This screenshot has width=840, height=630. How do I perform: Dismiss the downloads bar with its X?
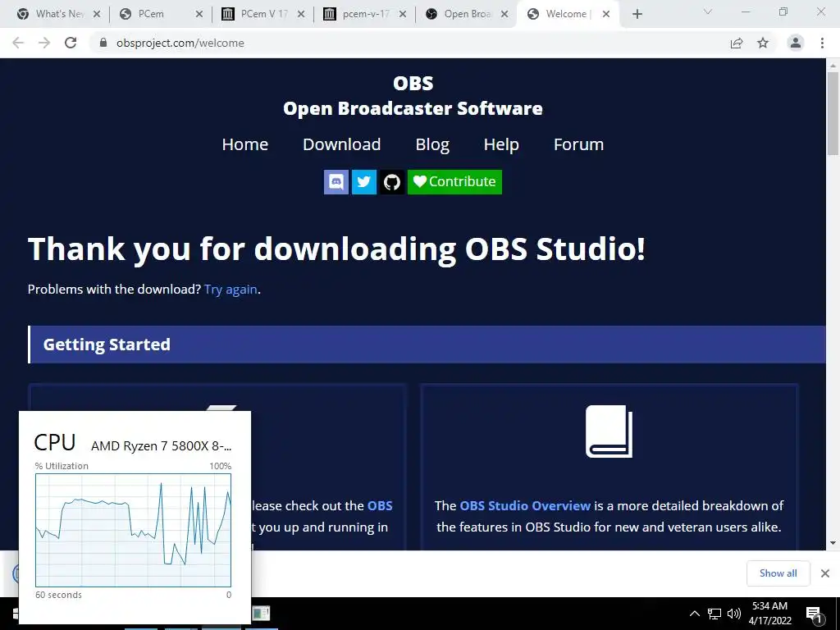(825, 573)
